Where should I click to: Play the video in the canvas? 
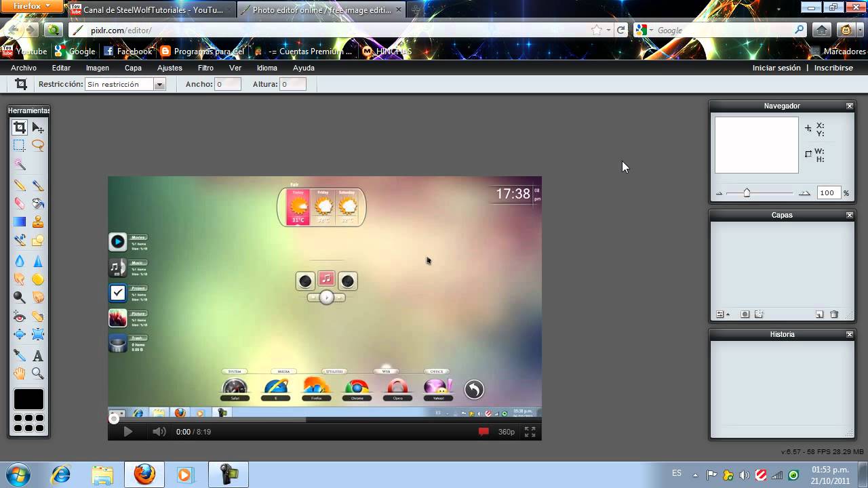pos(127,432)
